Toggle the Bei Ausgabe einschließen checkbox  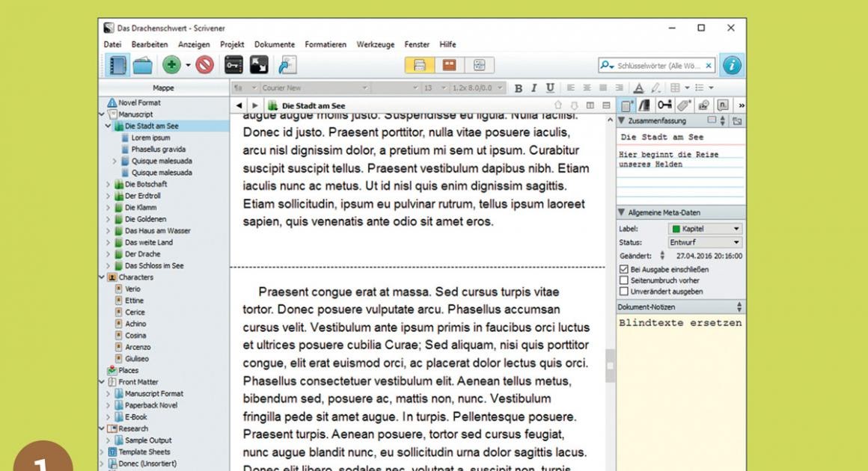click(624, 269)
